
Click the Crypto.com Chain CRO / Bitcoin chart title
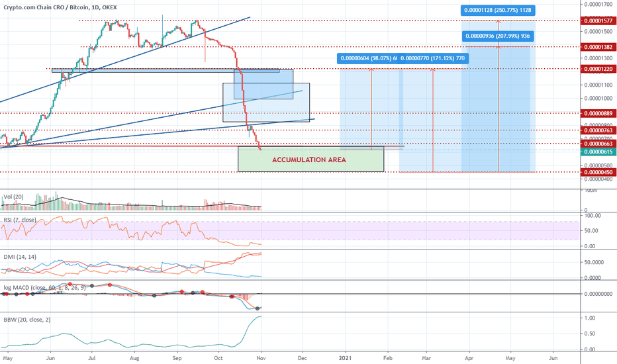click(60, 7)
